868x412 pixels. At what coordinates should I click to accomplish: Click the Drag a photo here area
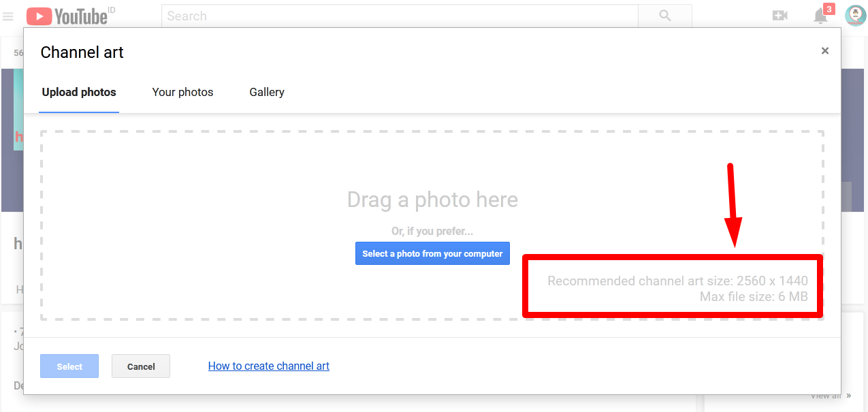click(432, 200)
